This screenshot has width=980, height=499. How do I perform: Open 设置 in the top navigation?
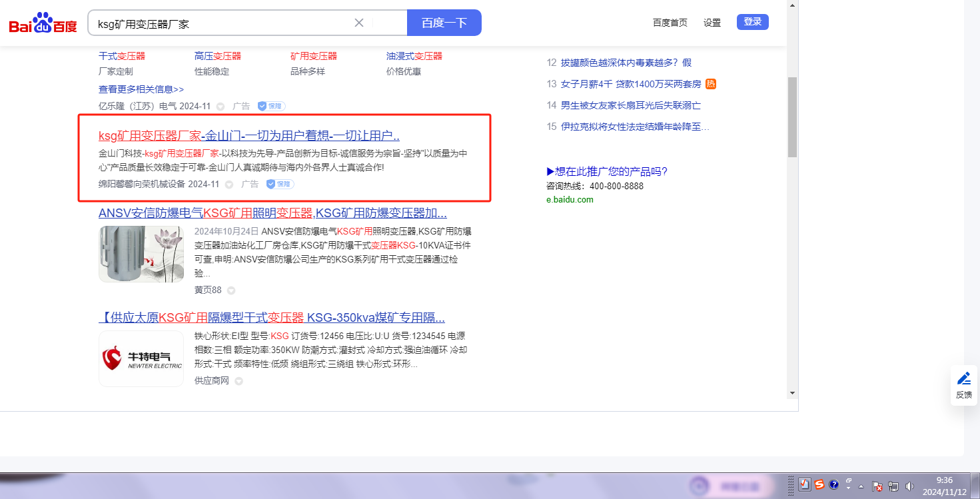pyautogui.click(x=712, y=23)
